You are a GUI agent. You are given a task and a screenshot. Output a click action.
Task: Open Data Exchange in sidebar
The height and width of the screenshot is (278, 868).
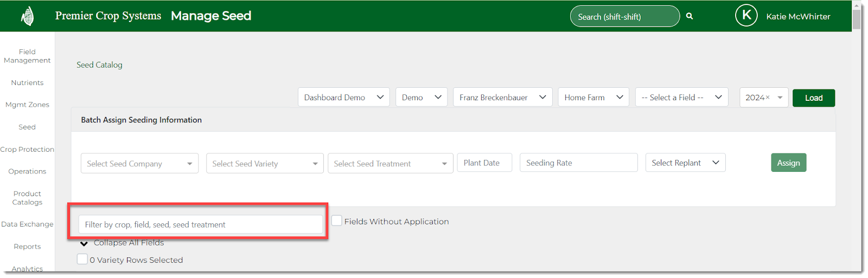tap(27, 224)
